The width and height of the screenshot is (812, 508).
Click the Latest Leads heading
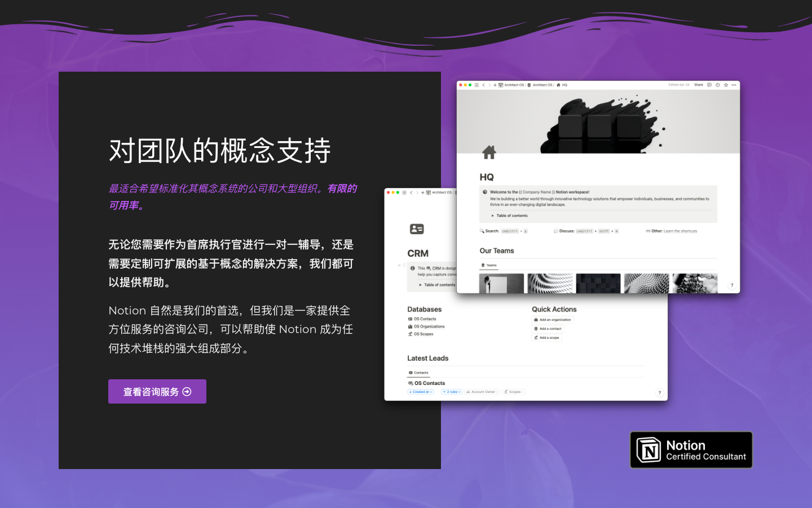pos(428,358)
